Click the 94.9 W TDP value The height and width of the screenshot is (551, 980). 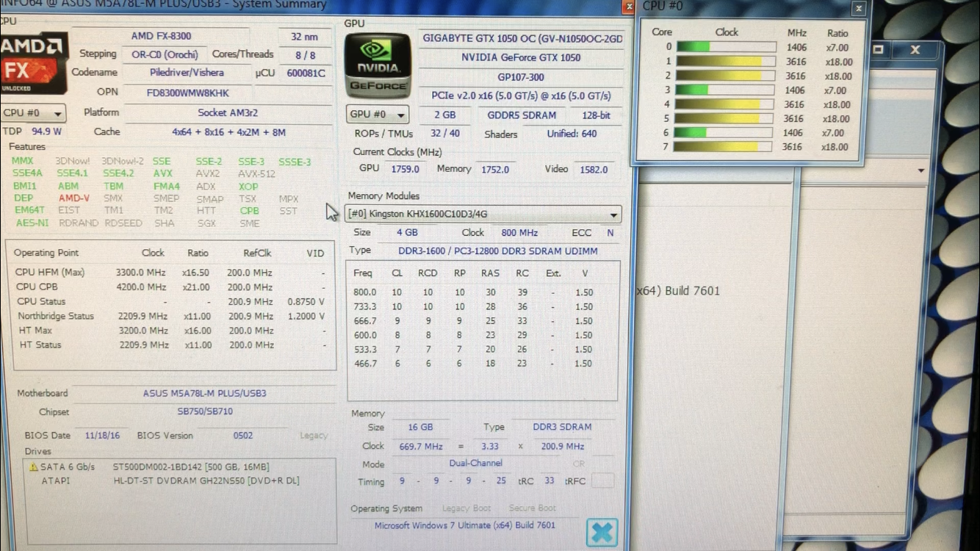tap(46, 132)
